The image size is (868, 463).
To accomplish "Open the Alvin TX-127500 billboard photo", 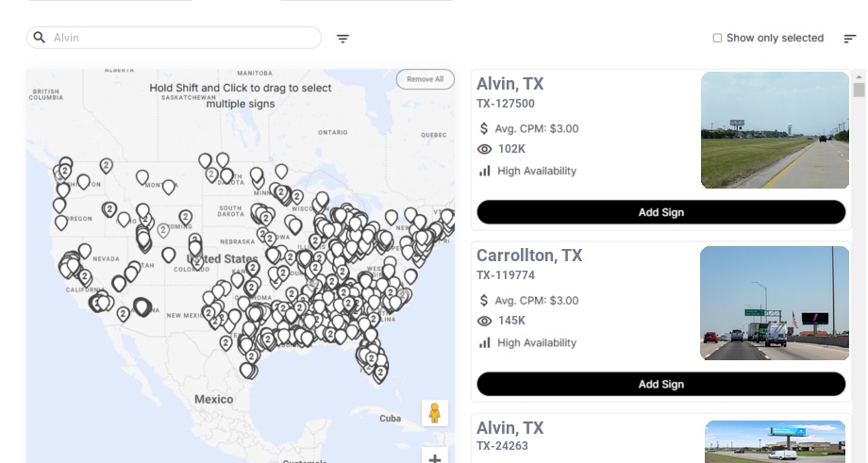I will pyautogui.click(x=775, y=130).
